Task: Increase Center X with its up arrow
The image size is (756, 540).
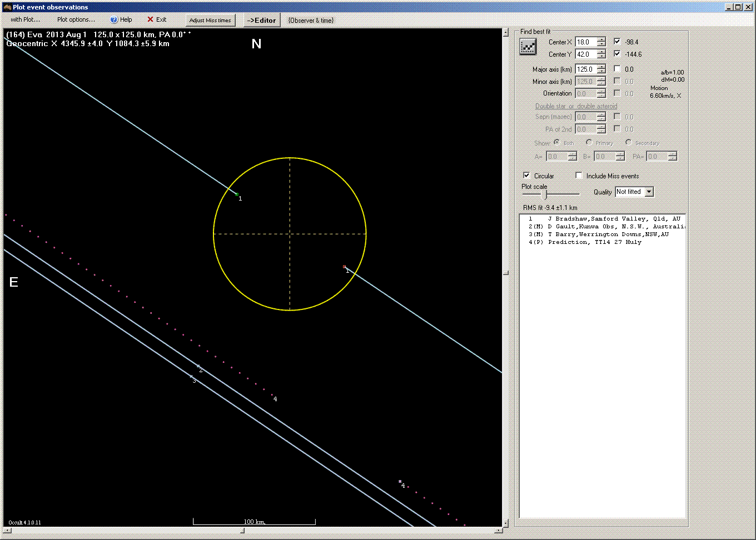Action: click(601, 39)
